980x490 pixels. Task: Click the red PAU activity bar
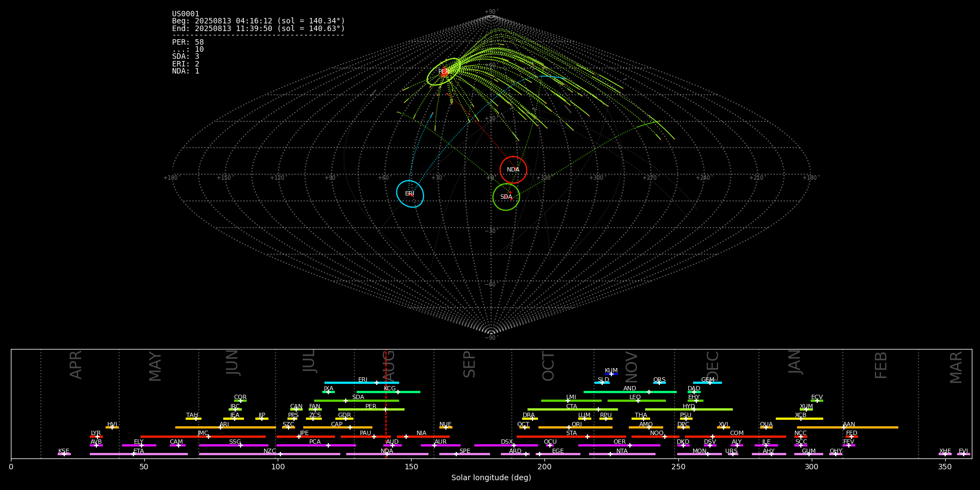[366, 437]
